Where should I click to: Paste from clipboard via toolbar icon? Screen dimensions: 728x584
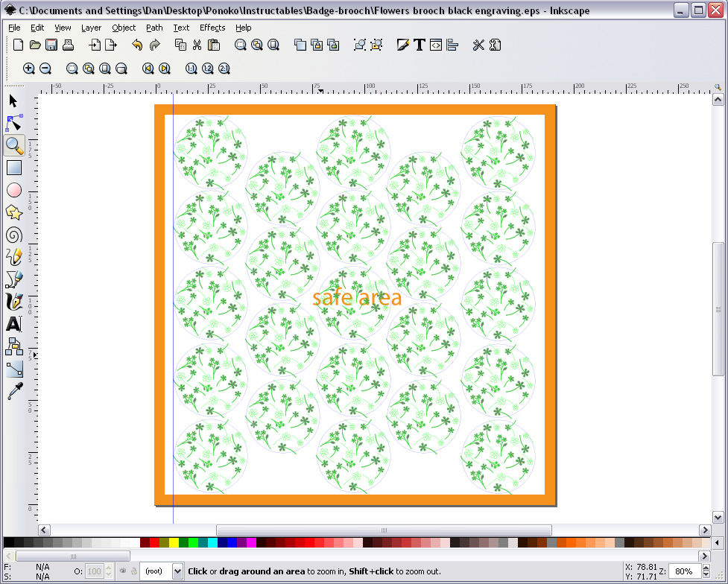[214, 45]
